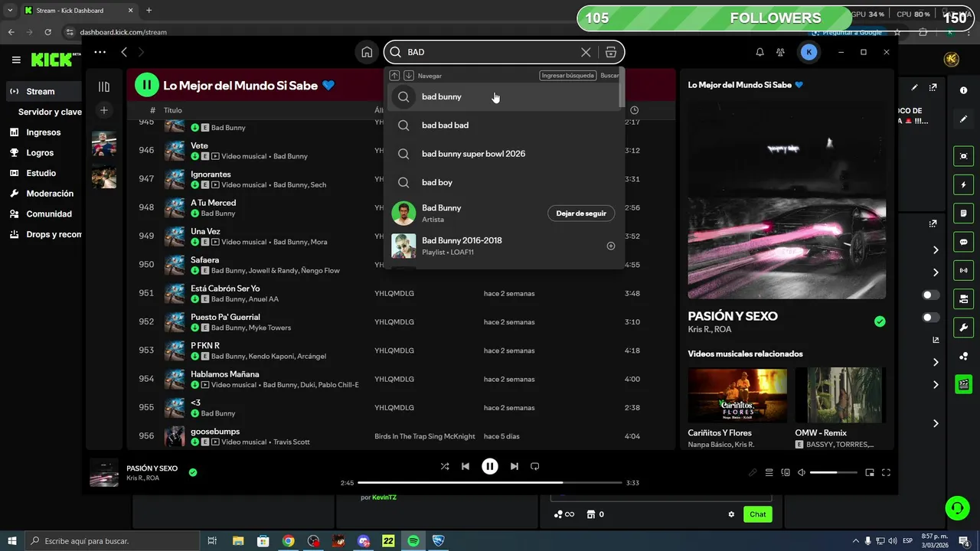Viewport: 980px width, 551px height.
Task: Select track 'Safaera' in playlist
Action: 400,265
